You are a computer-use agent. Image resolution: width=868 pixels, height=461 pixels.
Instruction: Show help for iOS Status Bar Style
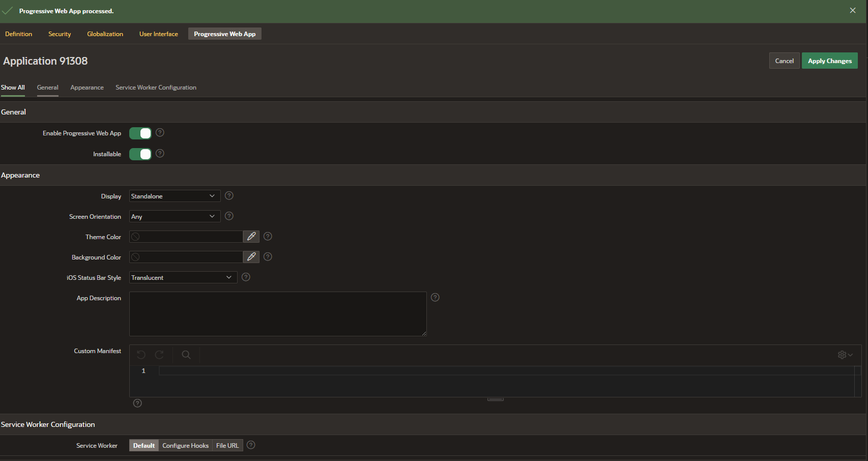click(x=246, y=277)
